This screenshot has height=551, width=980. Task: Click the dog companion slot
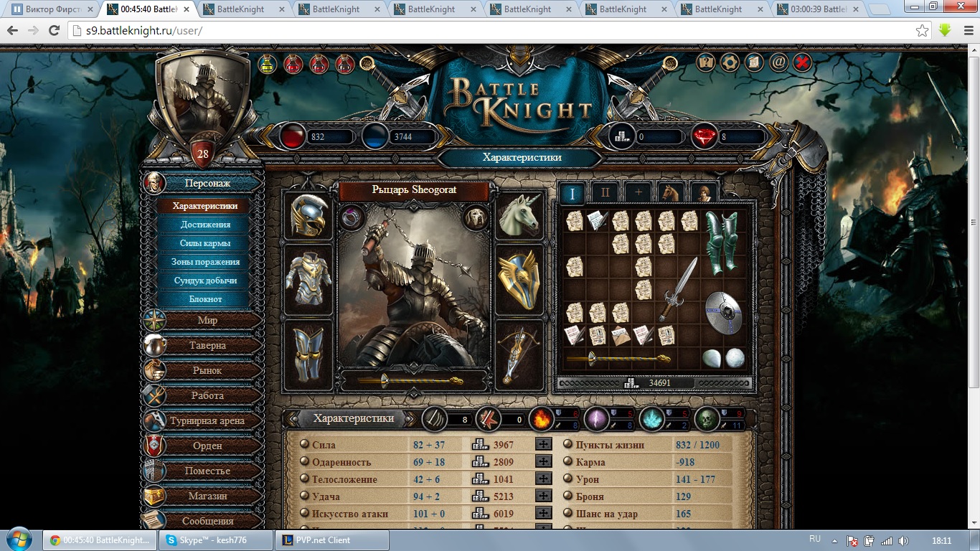476,217
